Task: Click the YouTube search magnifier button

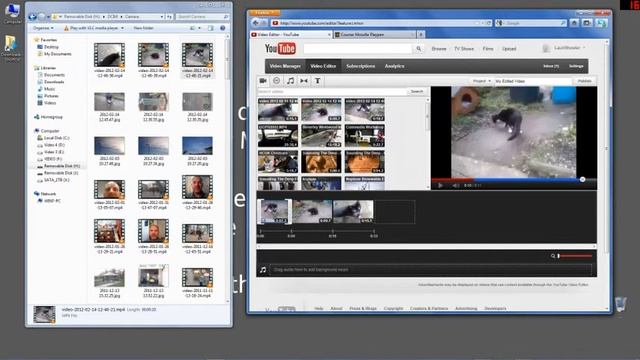Action: pos(418,49)
